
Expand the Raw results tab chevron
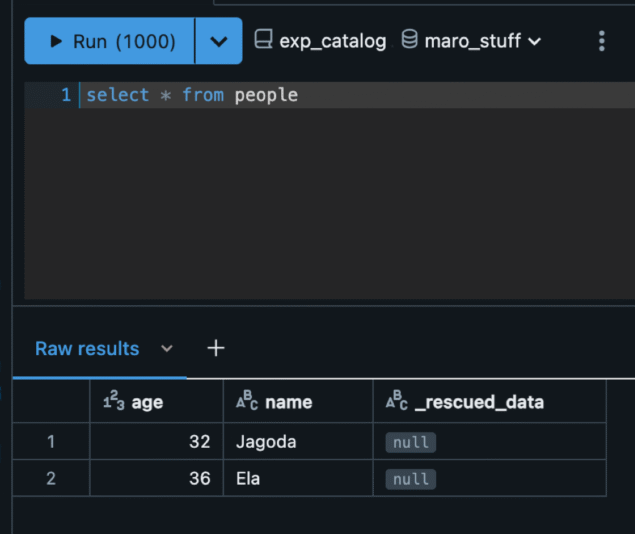pos(167,348)
